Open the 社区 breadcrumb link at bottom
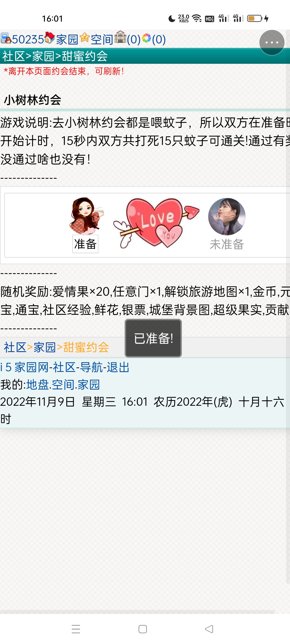 15,347
